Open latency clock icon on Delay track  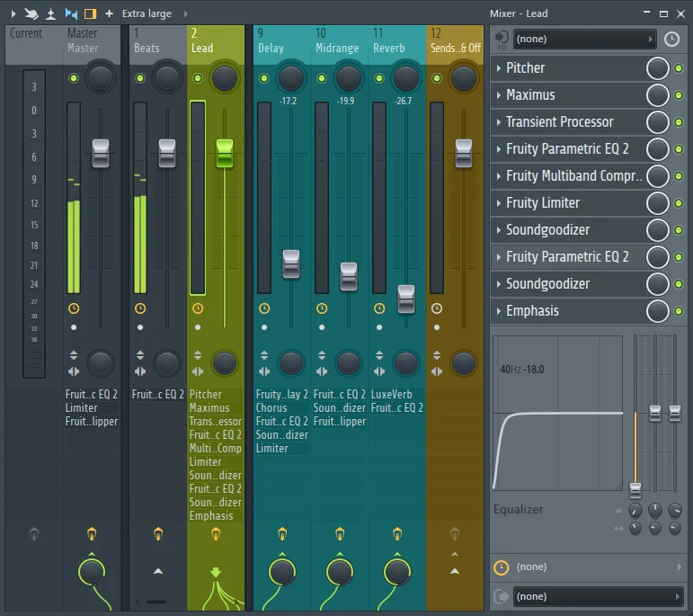coord(264,308)
